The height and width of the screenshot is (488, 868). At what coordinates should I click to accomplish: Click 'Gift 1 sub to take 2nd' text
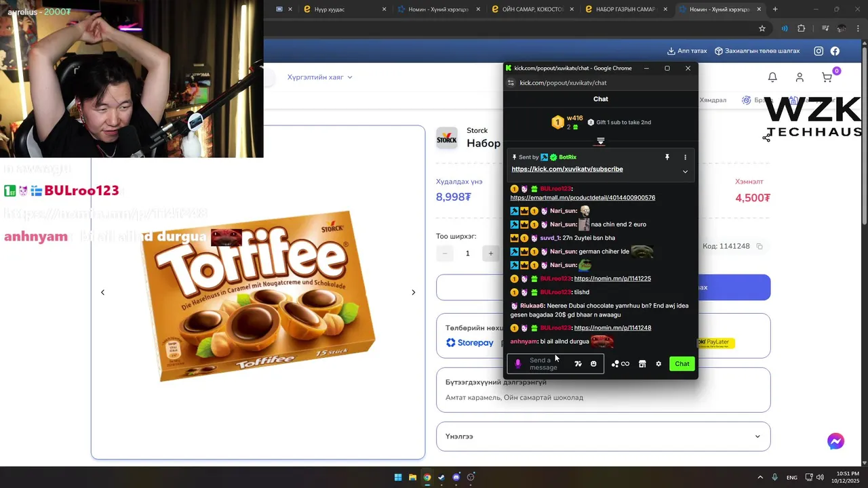[x=624, y=123]
